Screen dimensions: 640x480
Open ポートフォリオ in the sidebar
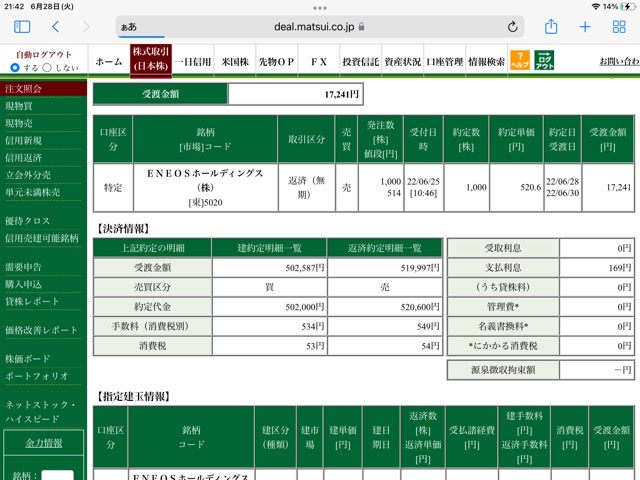pos(36,376)
